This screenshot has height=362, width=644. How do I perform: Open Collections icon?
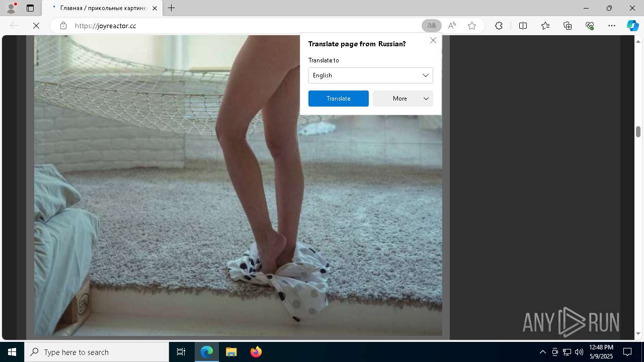click(568, 26)
